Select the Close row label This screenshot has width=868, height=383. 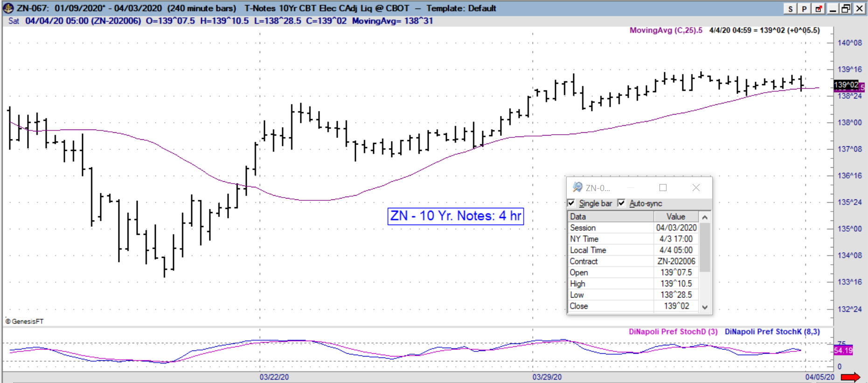[x=579, y=306]
